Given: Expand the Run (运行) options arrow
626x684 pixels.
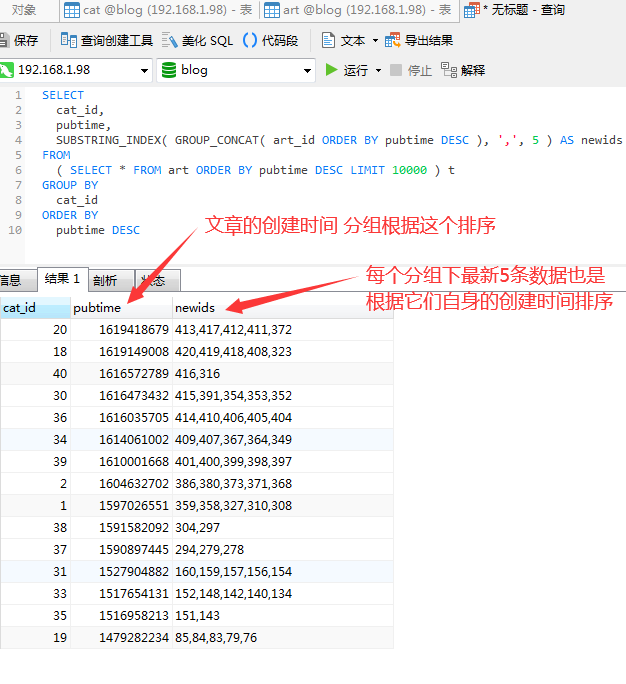Looking at the screenshot, I should click(378, 70).
